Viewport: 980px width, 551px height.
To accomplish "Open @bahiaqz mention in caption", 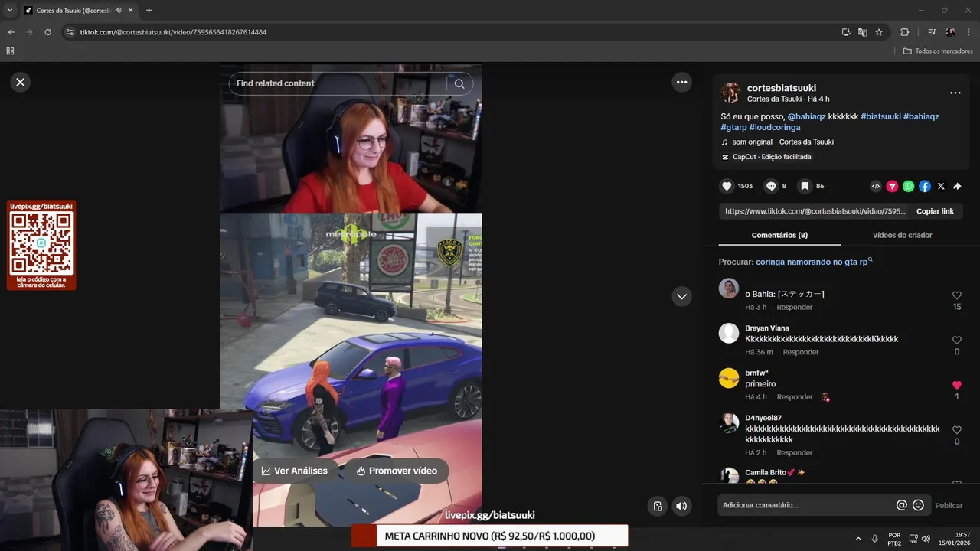I will point(806,116).
